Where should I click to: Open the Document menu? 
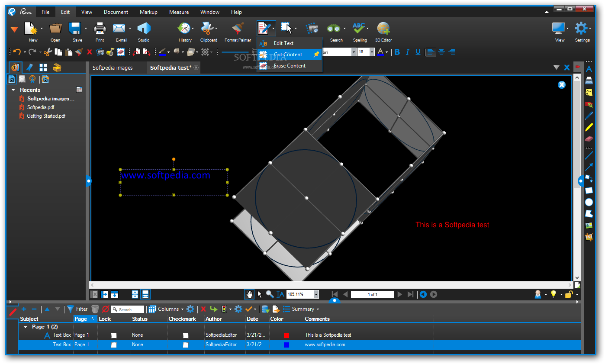point(116,12)
